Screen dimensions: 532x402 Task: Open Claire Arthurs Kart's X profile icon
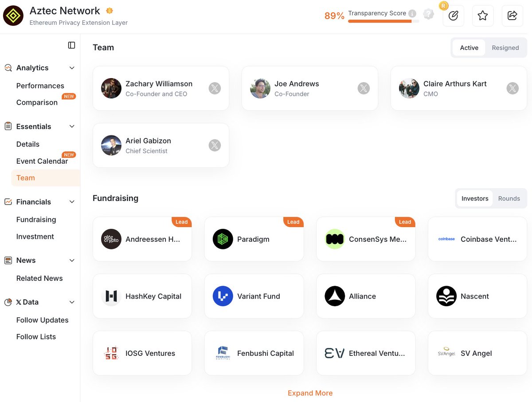click(x=512, y=88)
